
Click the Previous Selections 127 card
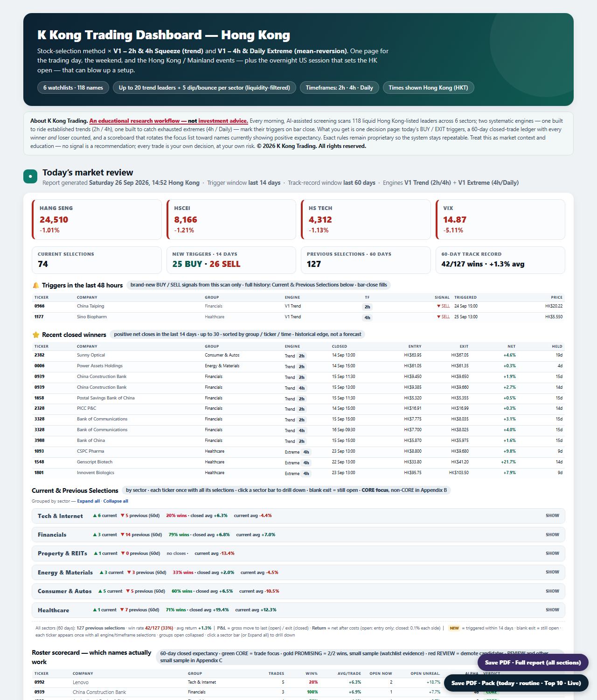[x=366, y=260]
